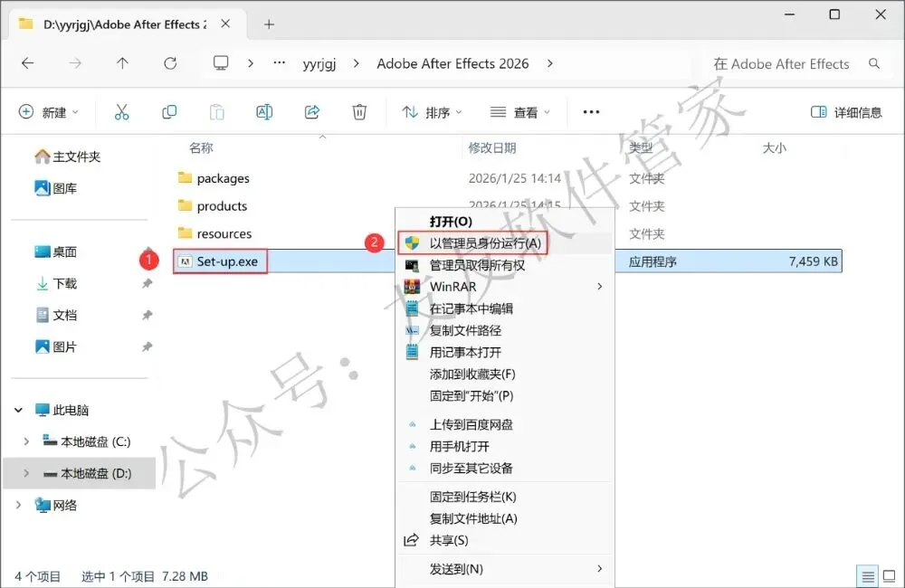The width and height of the screenshot is (905, 588).
Task: Click Adobe After Effects 2026 breadcrumb
Action: tap(452, 63)
